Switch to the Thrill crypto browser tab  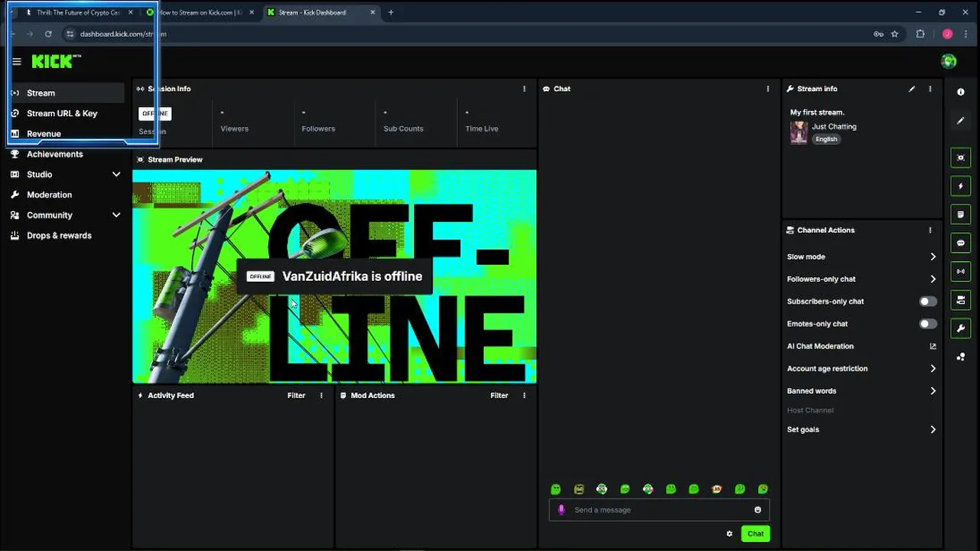pyautogui.click(x=78, y=12)
